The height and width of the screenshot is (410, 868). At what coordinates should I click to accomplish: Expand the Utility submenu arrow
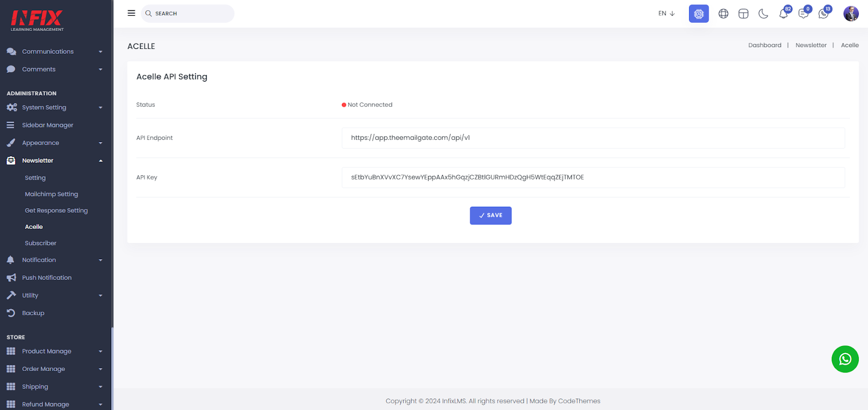[100, 296]
